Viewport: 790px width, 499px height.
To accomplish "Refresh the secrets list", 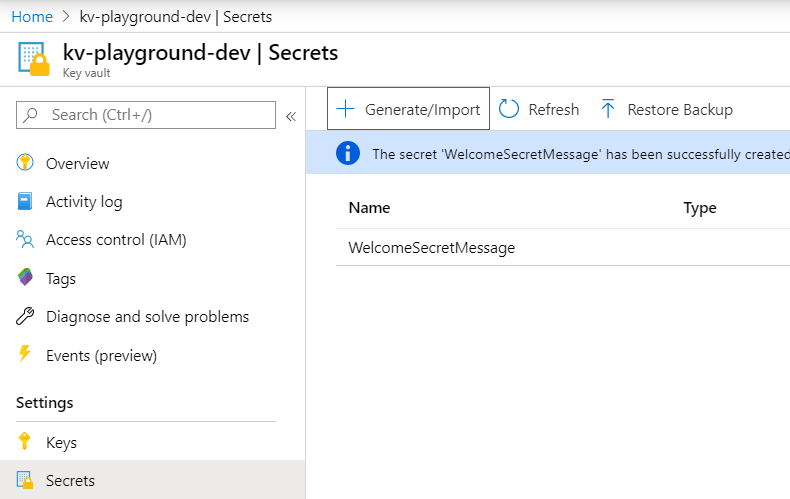I will coord(540,110).
